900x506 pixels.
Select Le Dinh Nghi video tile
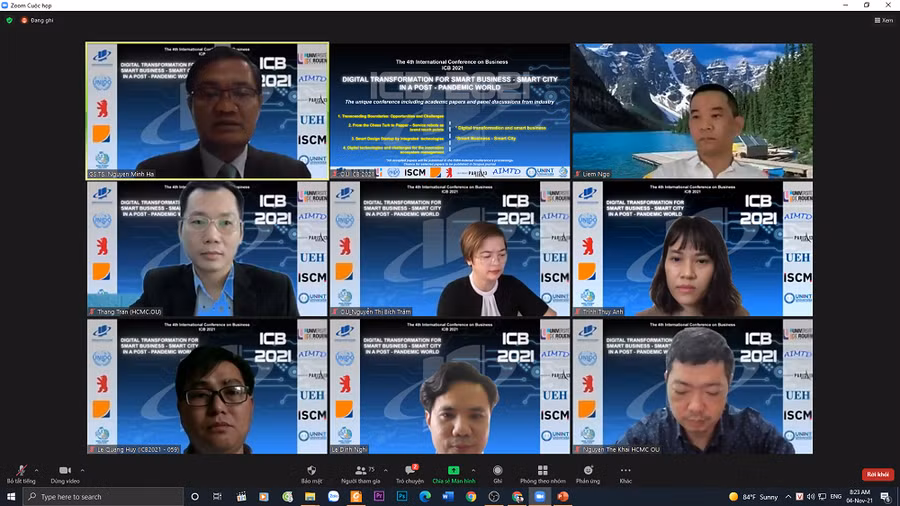[x=450, y=387]
